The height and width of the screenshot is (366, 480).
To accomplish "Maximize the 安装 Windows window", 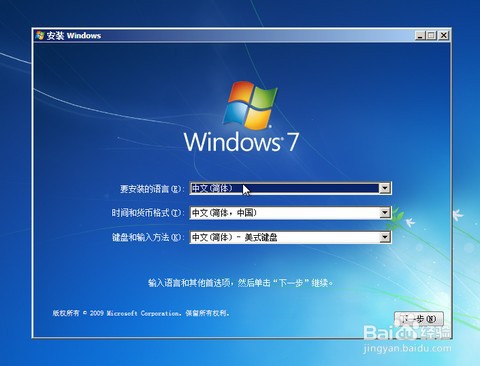I will (x=431, y=35).
